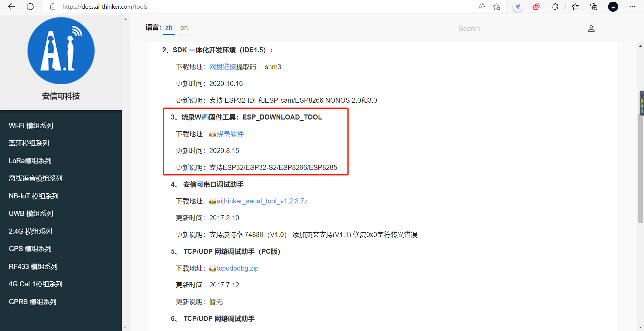Viewport: 644px width, 331px height.
Task: Click the red swirl extension icon
Action: point(536,7)
